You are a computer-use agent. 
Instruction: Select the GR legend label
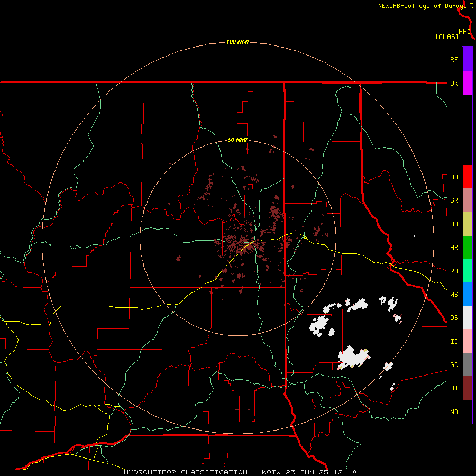tap(454, 200)
